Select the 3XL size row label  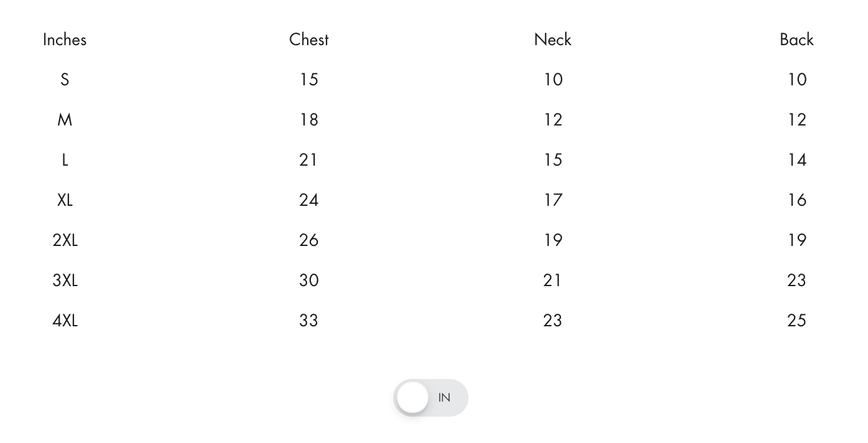65,280
